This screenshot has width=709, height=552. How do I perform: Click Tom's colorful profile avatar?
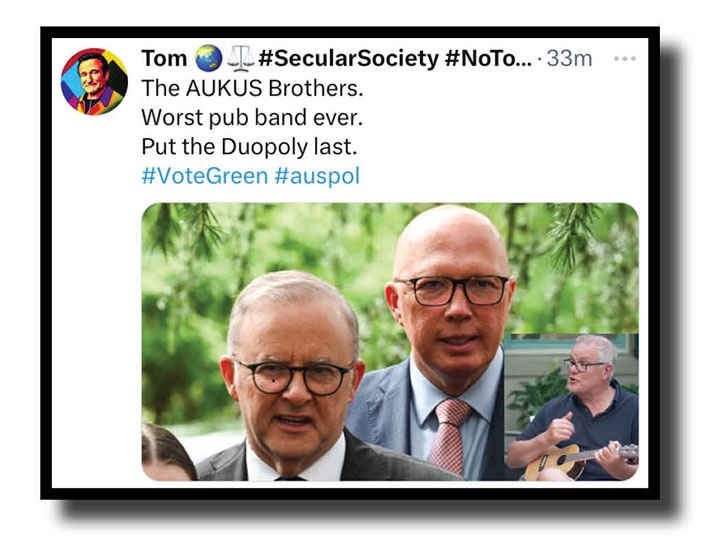pos(94,82)
